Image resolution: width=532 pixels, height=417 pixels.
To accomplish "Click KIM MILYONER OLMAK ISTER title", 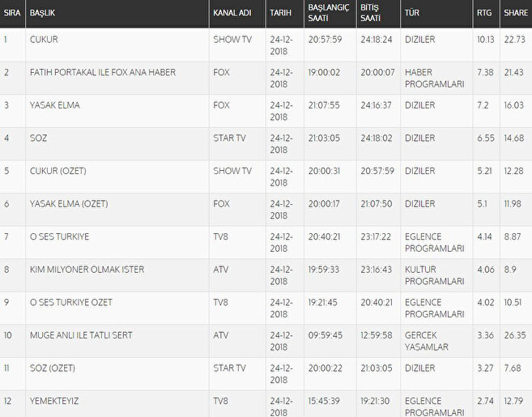I will click(87, 270).
